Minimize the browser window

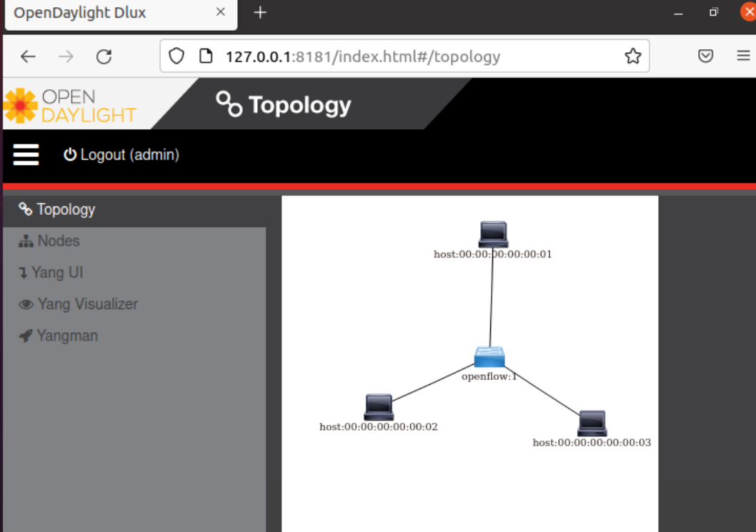coord(678,13)
